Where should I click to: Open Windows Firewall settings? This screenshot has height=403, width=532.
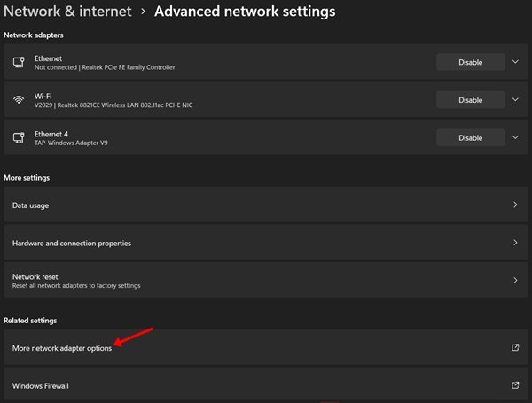[x=266, y=385]
